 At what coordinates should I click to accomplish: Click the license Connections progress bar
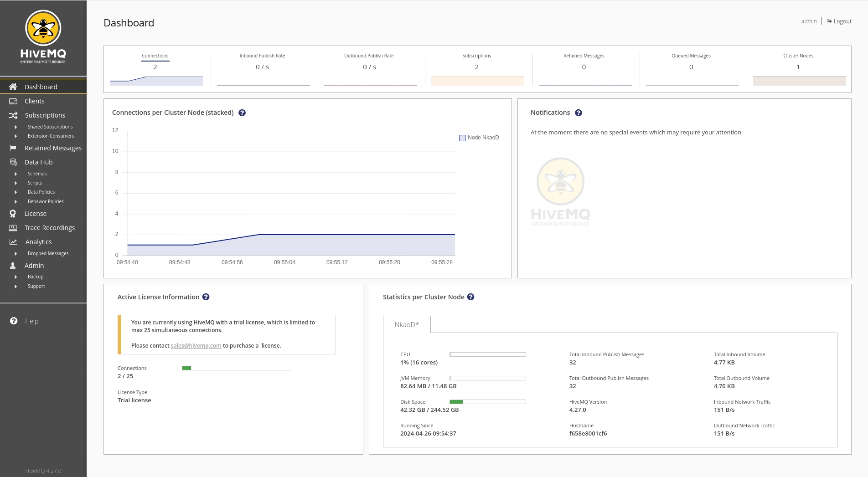(236, 368)
